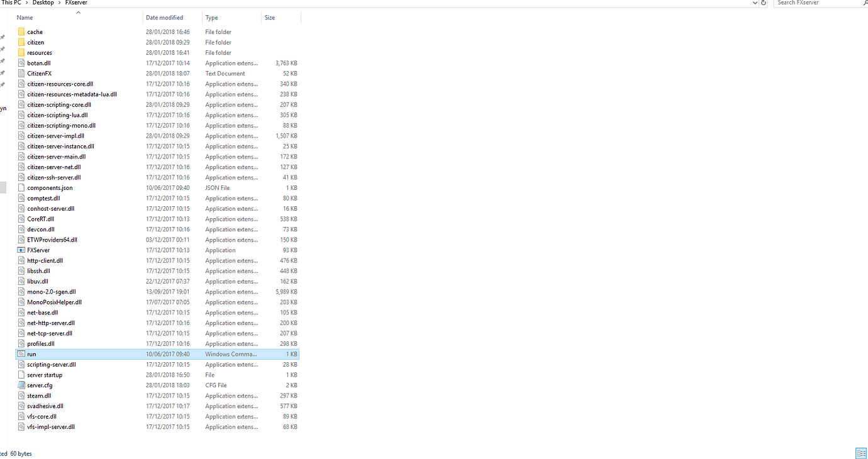Open the CitizenFX text document
The width and height of the screenshot is (868, 459).
40,73
